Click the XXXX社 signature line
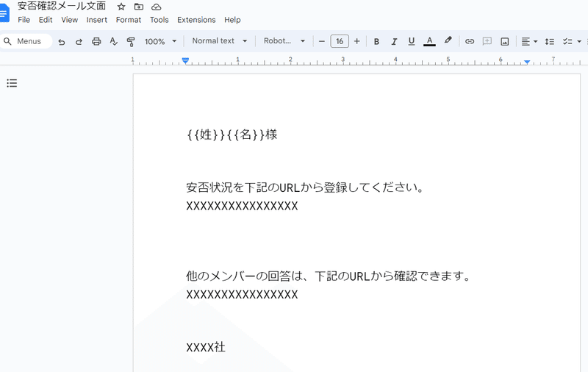 tap(206, 347)
